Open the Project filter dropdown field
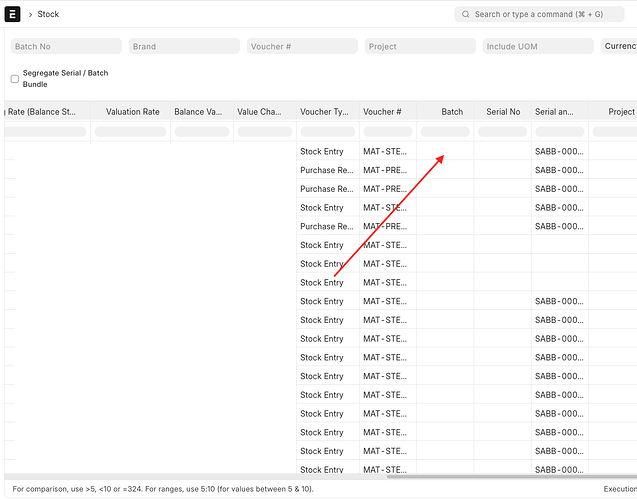 420,46
